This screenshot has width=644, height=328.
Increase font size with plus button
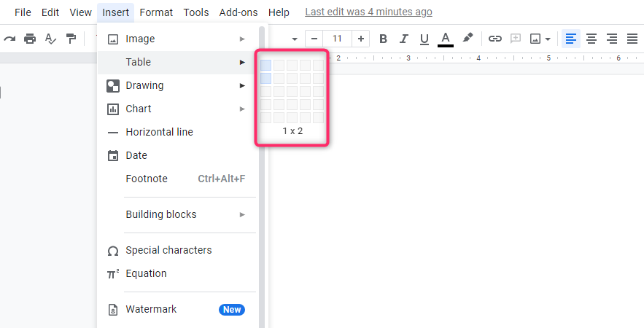point(360,39)
